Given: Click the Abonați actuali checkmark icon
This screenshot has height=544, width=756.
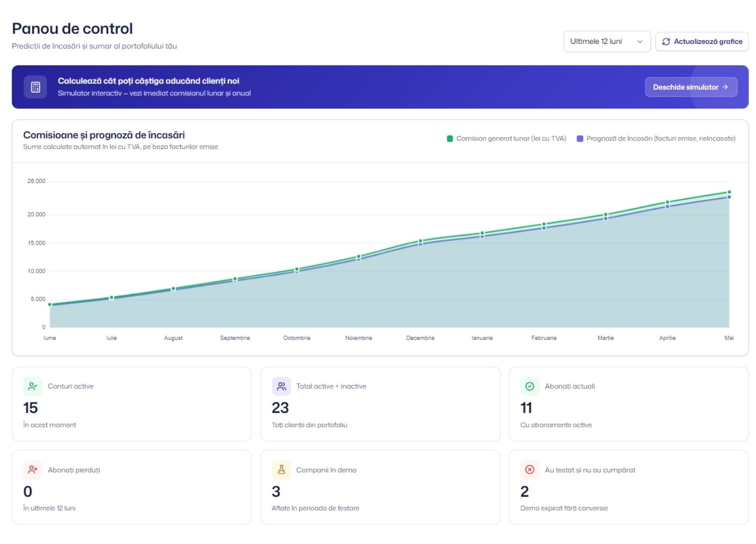Looking at the screenshot, I should [x=530, y=386].
